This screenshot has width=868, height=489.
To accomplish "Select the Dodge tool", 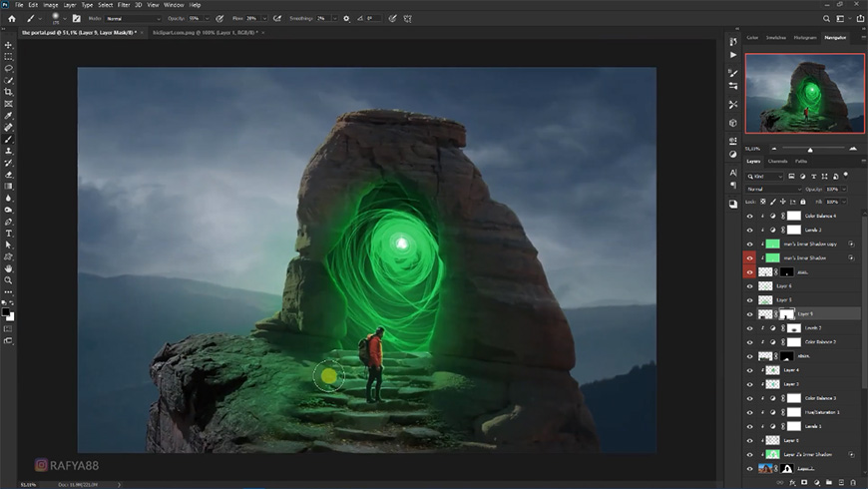I will (x=8, y=210).
